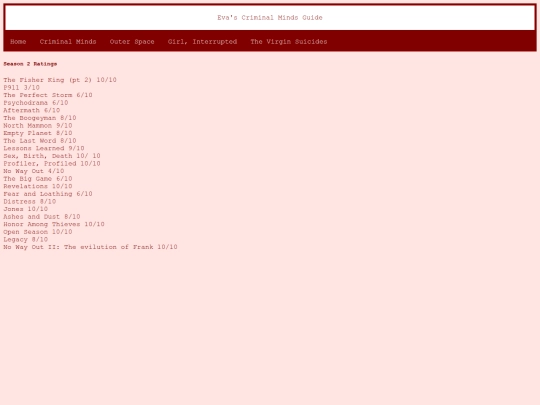This screenshot has height=405, width=540.
Task: Click The Boogeyman 8/10 line
Action: tap(40, 118)
